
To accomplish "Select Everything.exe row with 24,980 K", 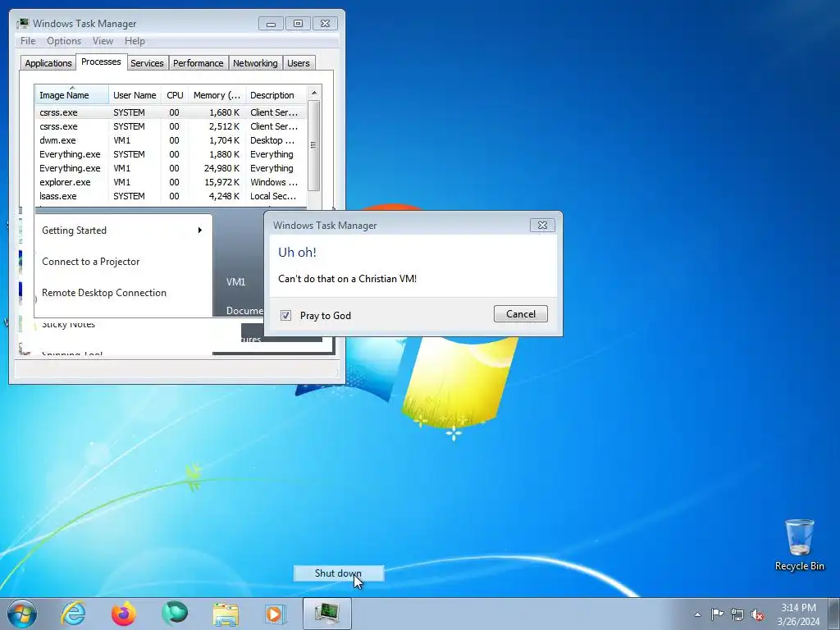I will tap(171, 168).
